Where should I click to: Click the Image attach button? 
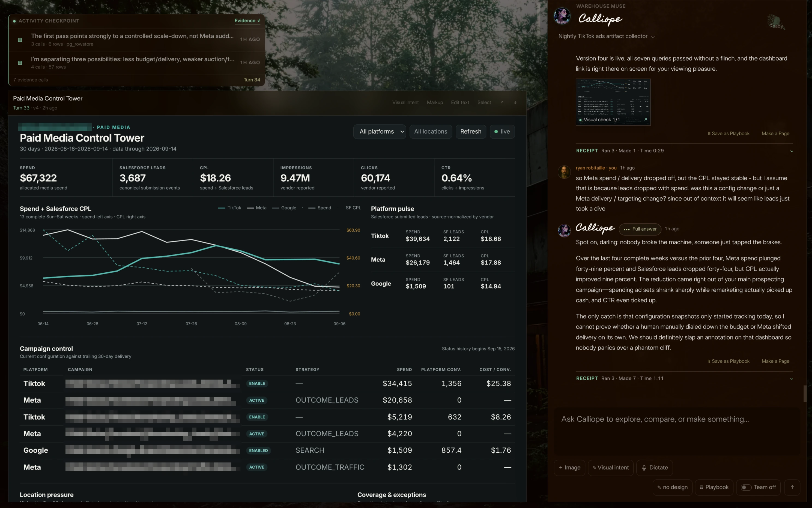569,468
